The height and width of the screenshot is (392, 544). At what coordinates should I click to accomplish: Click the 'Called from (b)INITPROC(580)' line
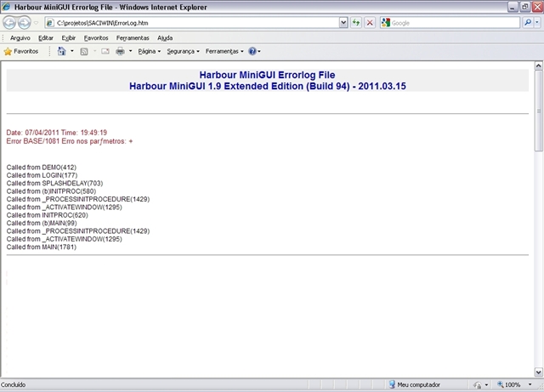click(51, 191)
